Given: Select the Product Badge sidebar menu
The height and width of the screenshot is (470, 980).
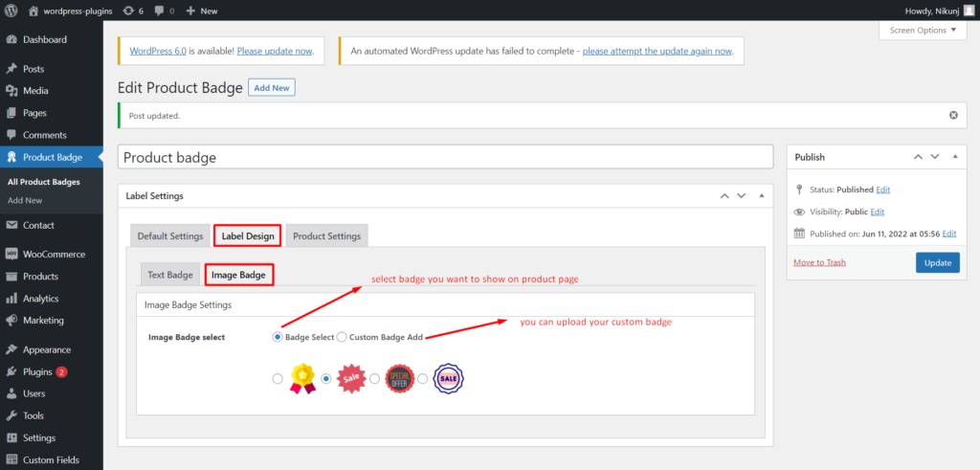Looking at the screenshot, I should coord(52,158).
